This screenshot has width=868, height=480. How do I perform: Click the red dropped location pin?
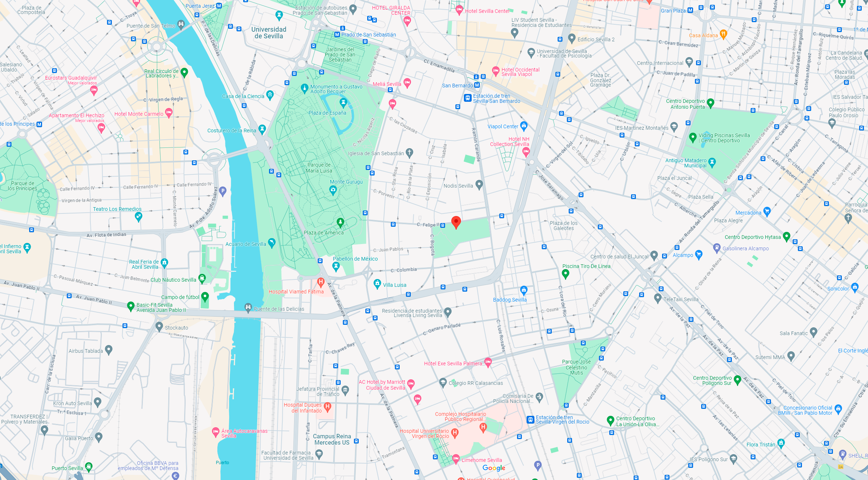click(x=456, y=222)
